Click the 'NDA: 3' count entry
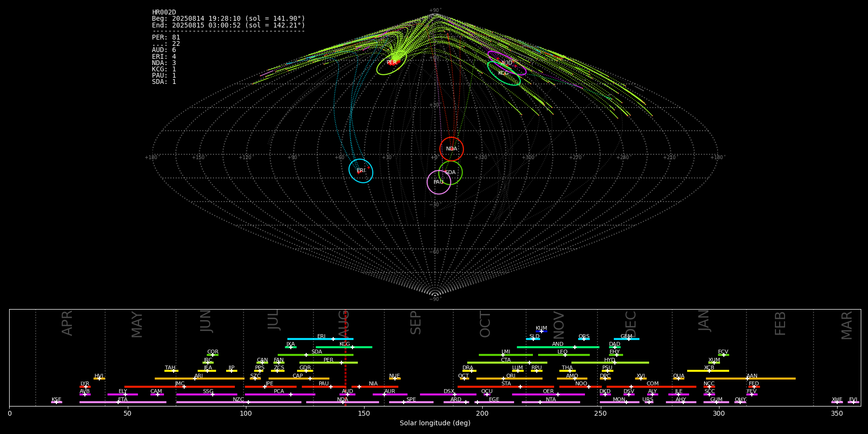This screenshot has height=434, width=868. pyautogui.click(x=164, y=63)
